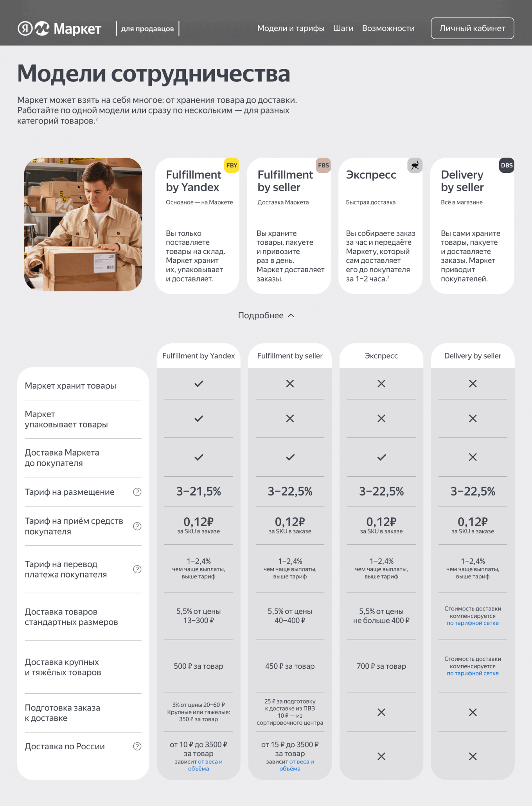The width and height of the screenshot is (532, 806).
Task: Open help icon for Тариф на размещение
Action: click(137, 492)
